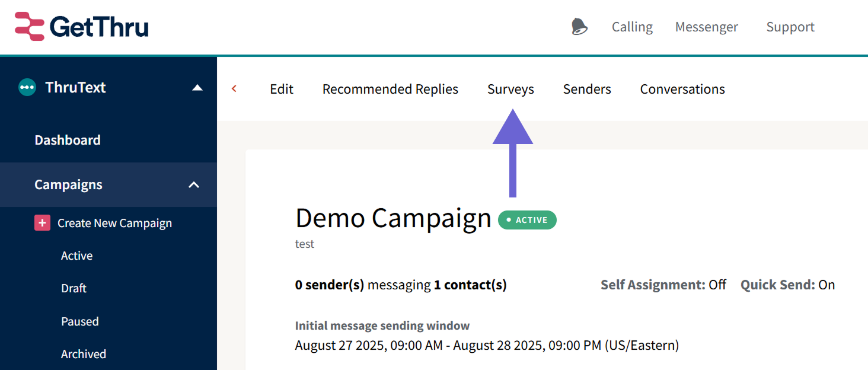Screen dimensions: 868x370
Task: Open Messenger in the top navigation
Action: point(707,27)
